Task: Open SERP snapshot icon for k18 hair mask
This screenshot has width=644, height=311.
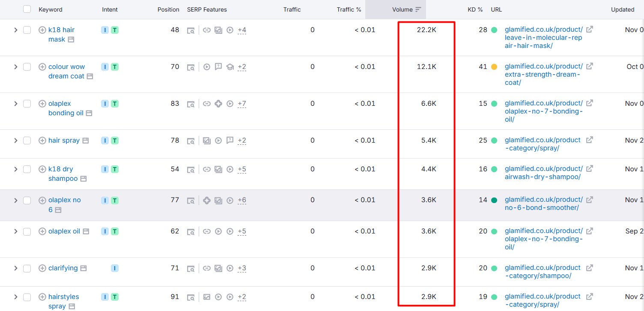Action: tap(71, 39)
